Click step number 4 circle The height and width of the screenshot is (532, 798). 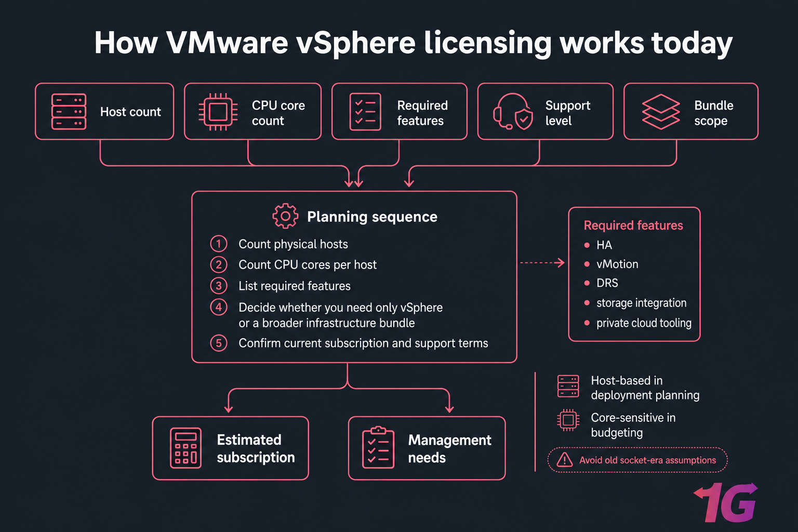point(219,307)
